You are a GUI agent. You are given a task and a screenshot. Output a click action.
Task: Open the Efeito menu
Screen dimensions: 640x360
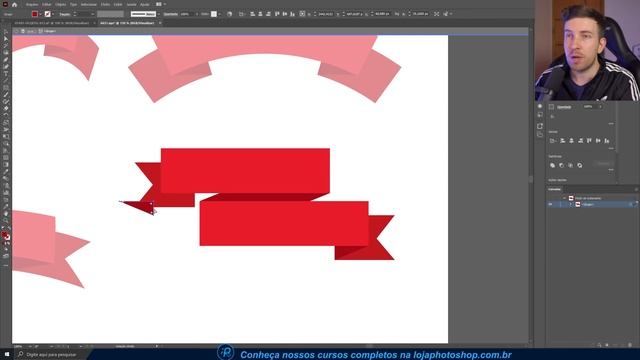pyautogui.click(x=105, y=4)
